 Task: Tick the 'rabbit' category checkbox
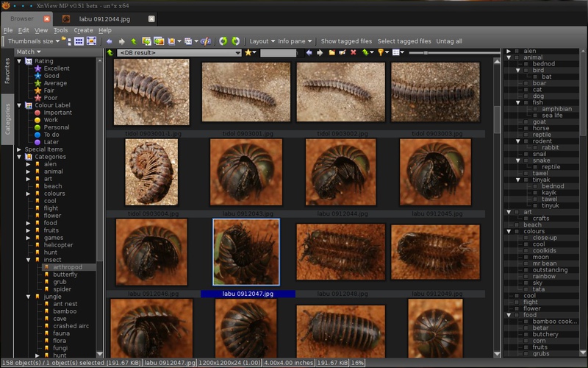pos(537,147)
